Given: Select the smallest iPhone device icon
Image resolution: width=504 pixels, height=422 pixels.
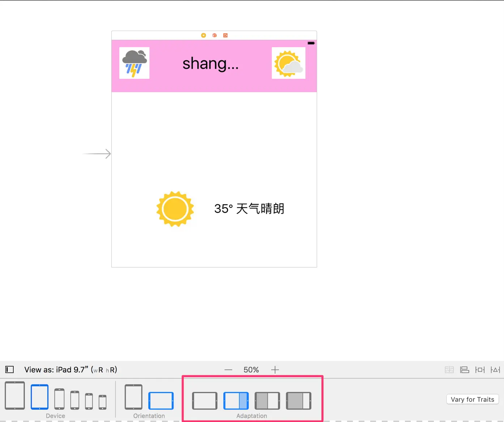Looking at the screenshot, I should tap(103, 402).
